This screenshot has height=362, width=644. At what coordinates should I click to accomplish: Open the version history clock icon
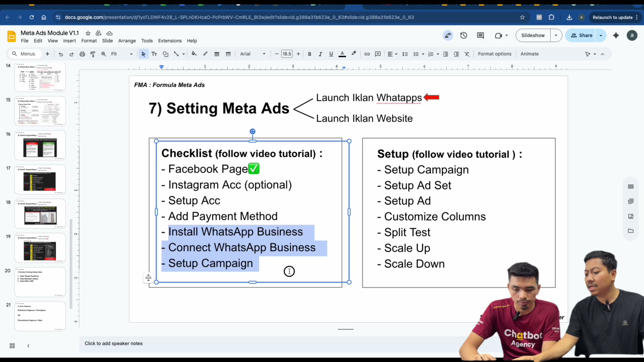pos(464,36)
